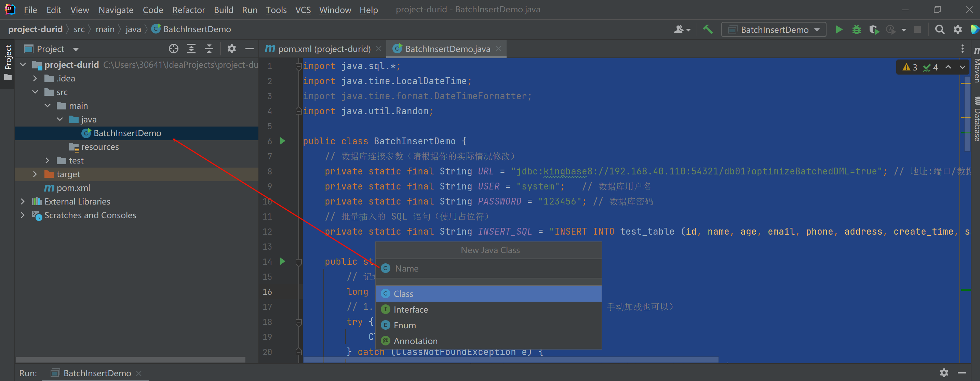
Task: Run BatchInsertDemo with green play button
Action: (x=838, y=29)
